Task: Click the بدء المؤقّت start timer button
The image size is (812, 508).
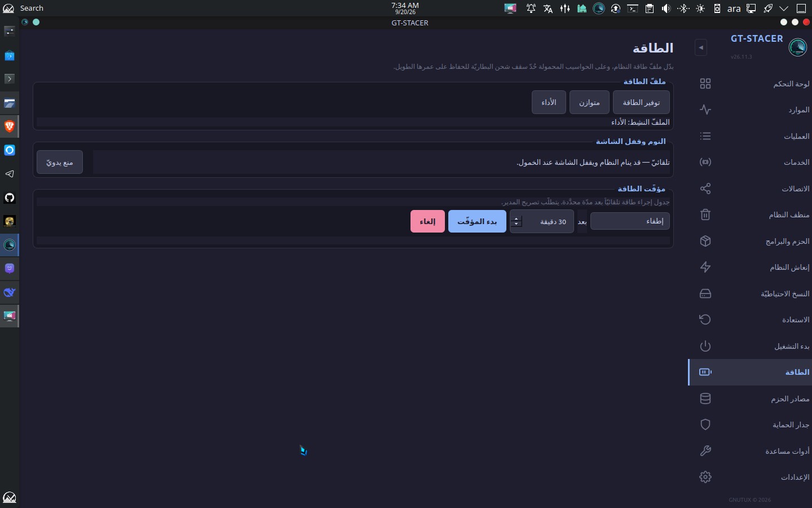Action: pos(477,221)
